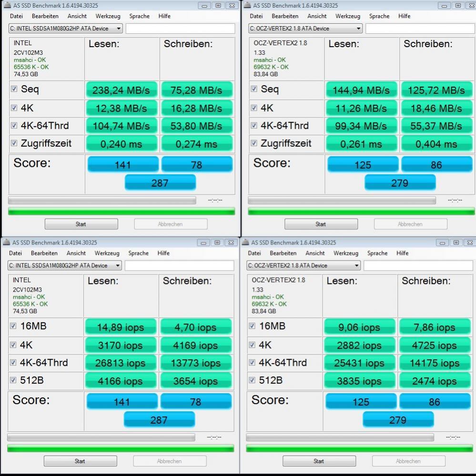Click the empty text field beside the Intel dropdown, MB/s window

tap(180, 28)
